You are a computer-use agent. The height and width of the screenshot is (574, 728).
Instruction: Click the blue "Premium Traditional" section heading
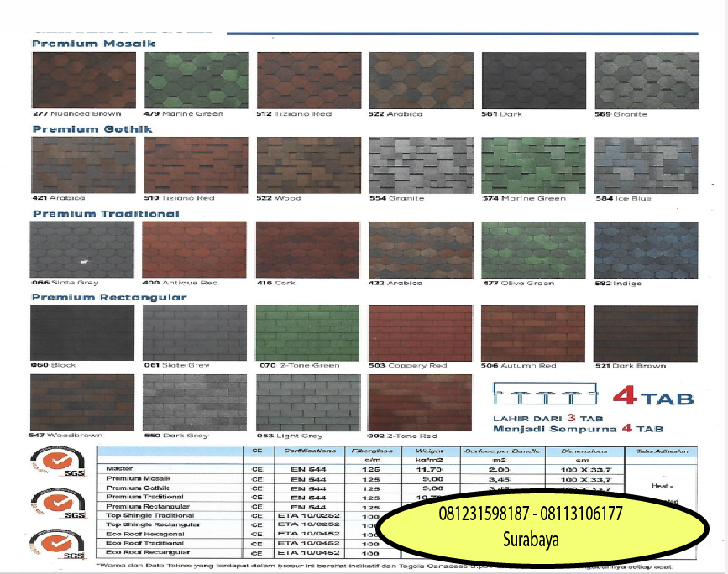pyautogui.click(x=106, y=214)
